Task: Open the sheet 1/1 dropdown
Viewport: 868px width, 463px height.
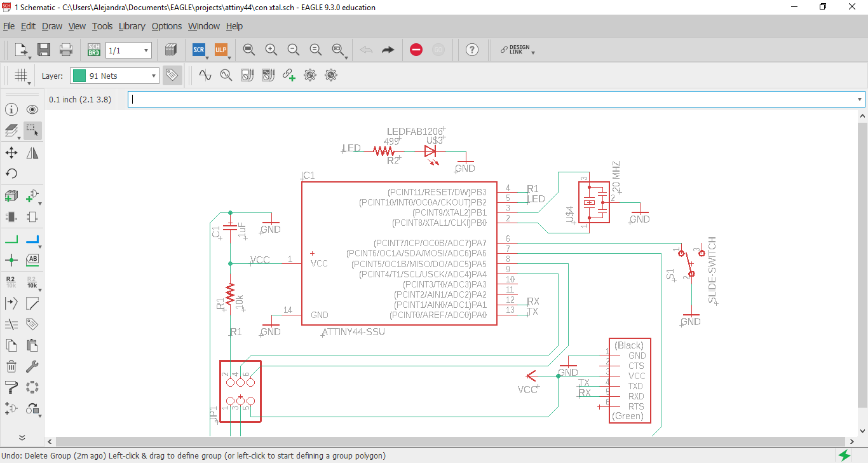Action: [x=128, y=50]
